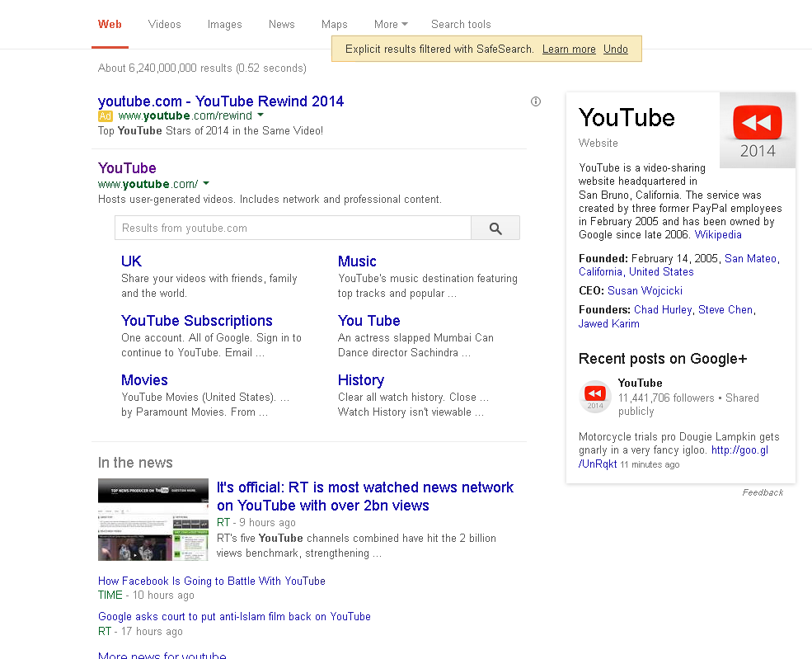Open the YouTube Rewind 2014 ad link

[x=221, y=101]
